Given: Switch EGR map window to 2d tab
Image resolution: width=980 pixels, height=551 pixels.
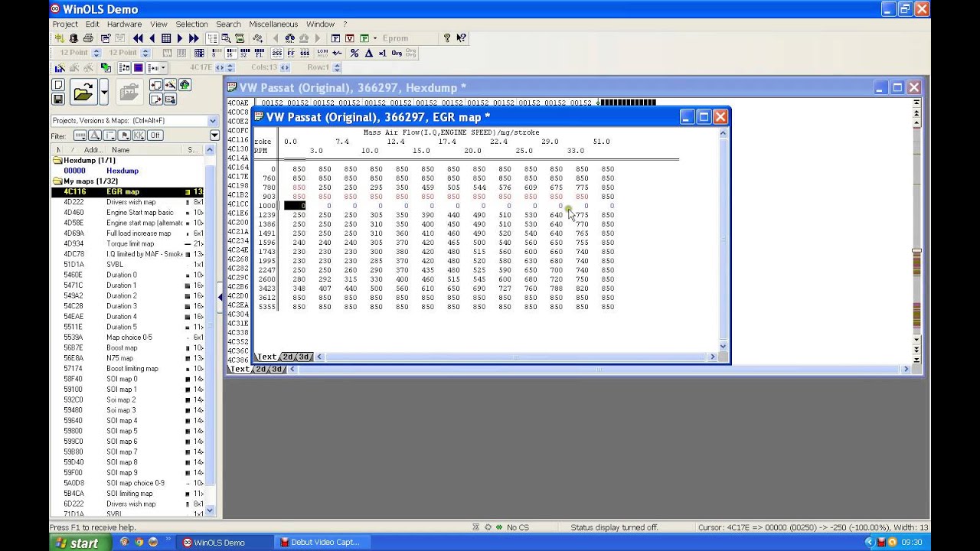Looking at the screenshot, I should [288, 357].
